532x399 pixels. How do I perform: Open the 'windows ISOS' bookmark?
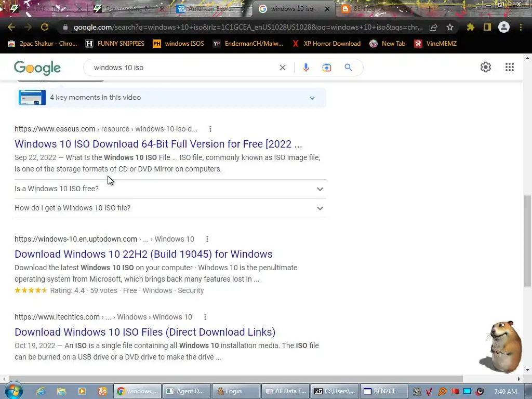click(x=179, y=44)
